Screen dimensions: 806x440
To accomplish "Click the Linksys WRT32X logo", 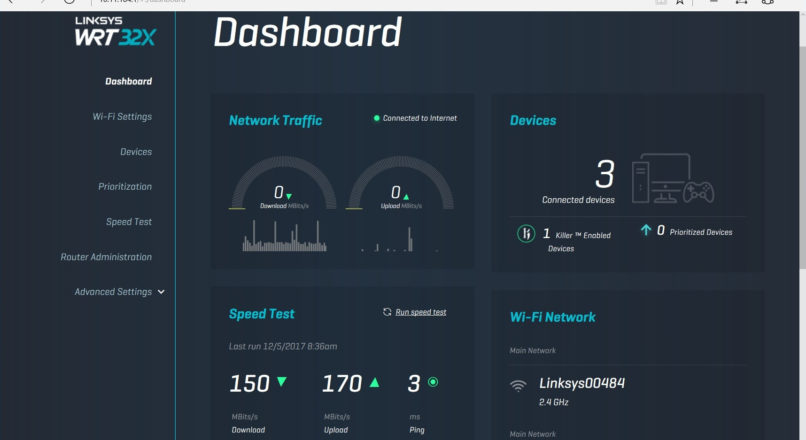I will (115, 31).
